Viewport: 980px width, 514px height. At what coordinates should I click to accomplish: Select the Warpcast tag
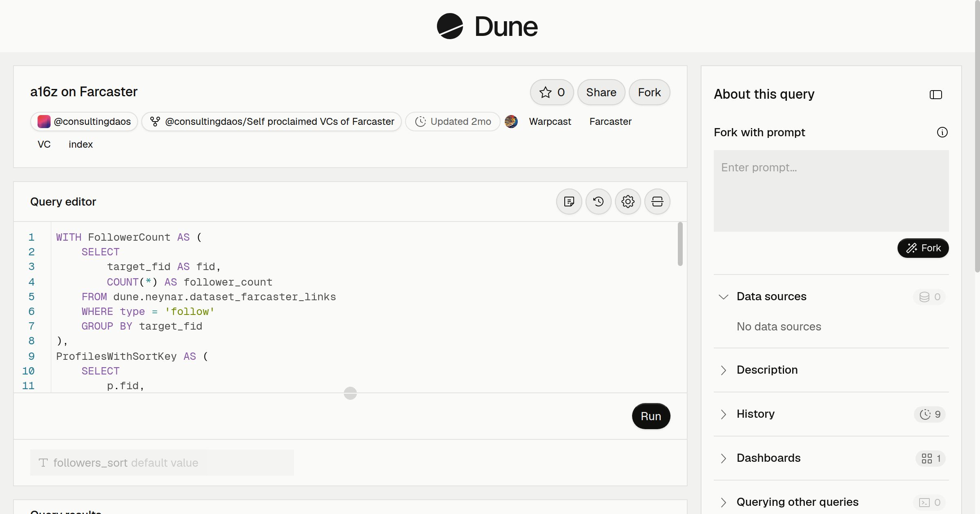(550, 122)
